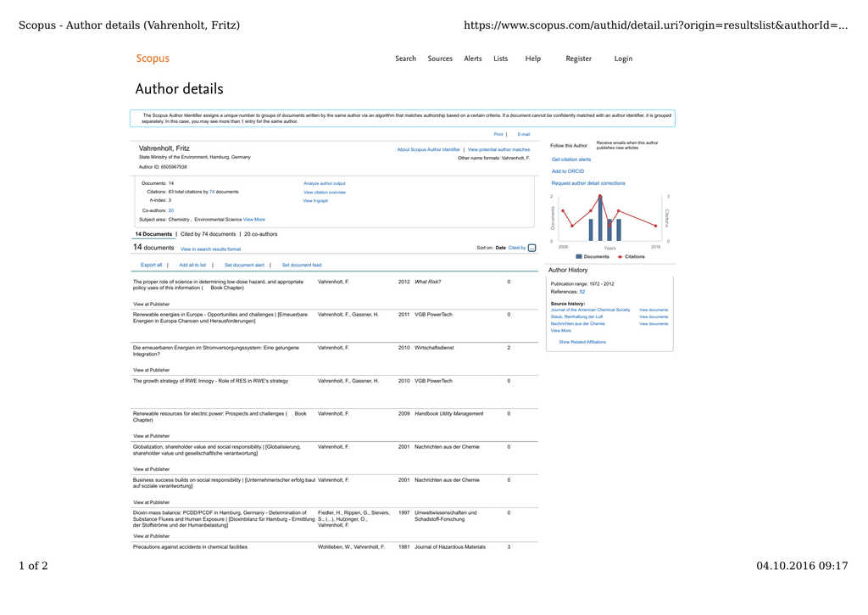This screenshot has height=615, width=868.
Task: Click Get citation alerts link
Action: 571,159
